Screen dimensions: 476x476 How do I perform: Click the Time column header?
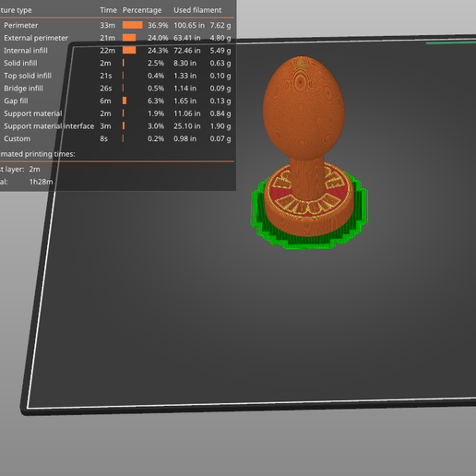pyautogui.click(x=108, y=10)
